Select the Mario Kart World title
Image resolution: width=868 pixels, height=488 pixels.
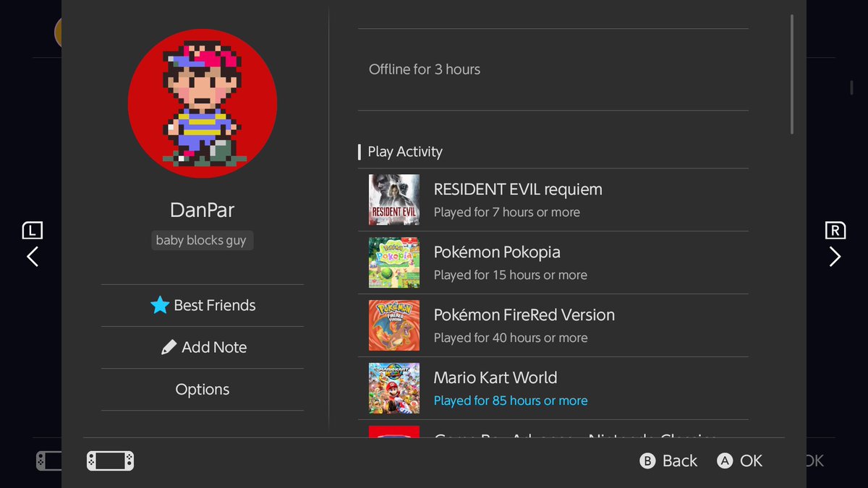[495, 377]
